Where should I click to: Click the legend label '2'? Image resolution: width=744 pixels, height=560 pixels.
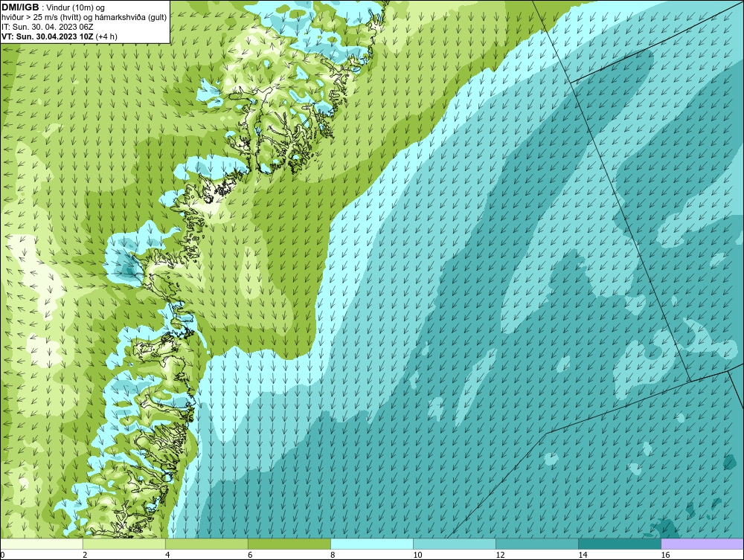tap(85, 555)
